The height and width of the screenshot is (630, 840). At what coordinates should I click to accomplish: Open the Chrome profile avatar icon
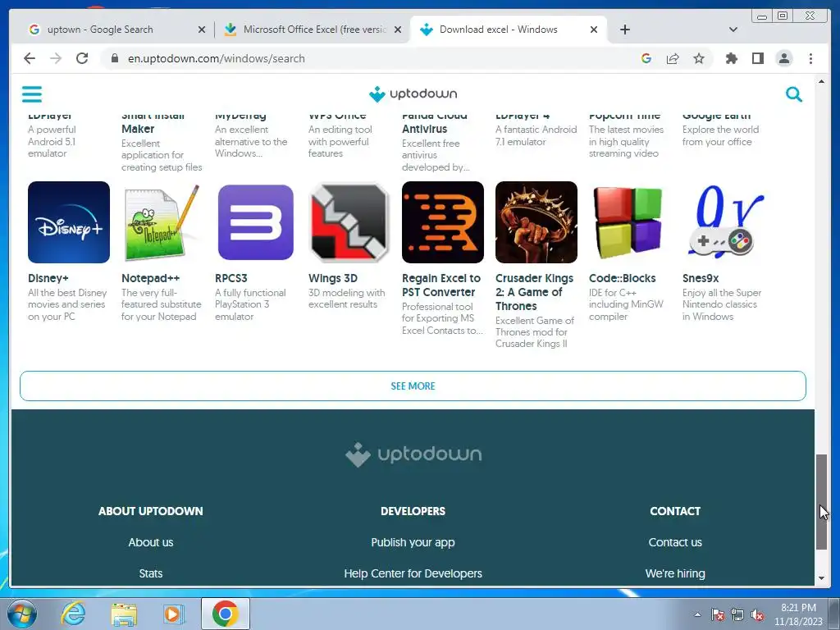784,58
